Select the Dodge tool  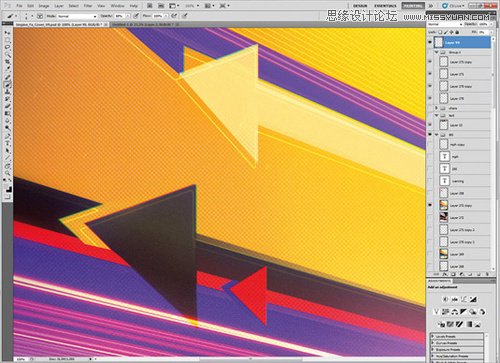tap(8, 129)
